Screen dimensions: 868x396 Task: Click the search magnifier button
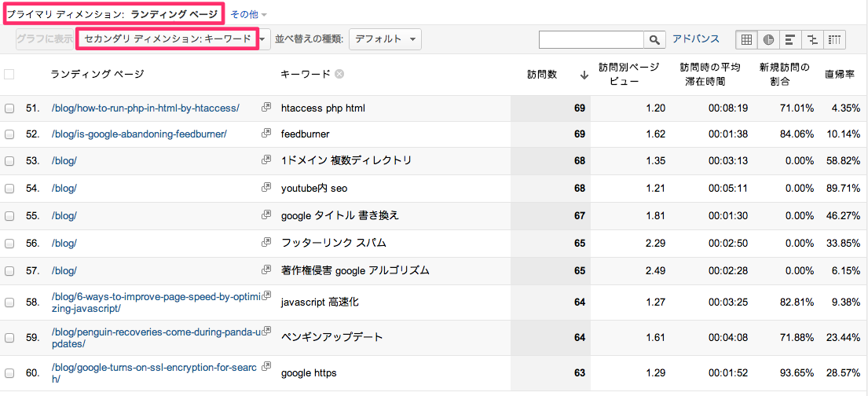(x=654, y=39)
